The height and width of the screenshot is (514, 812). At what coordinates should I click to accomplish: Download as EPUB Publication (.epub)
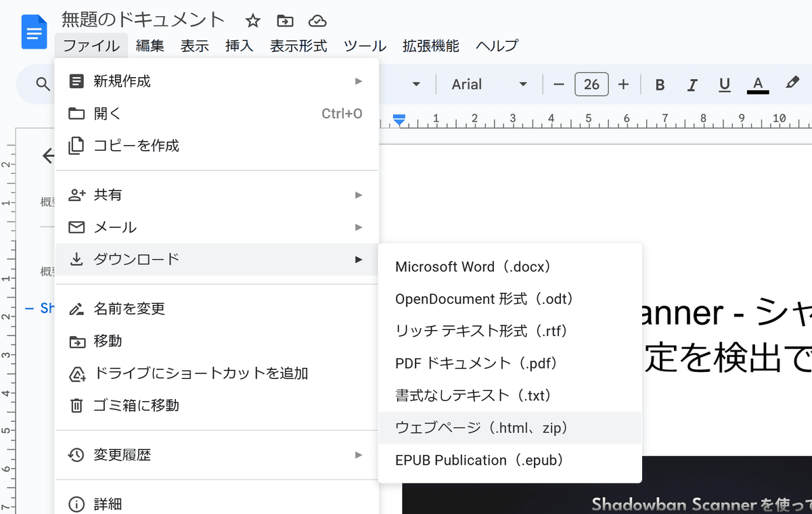[x=510, y=460]
